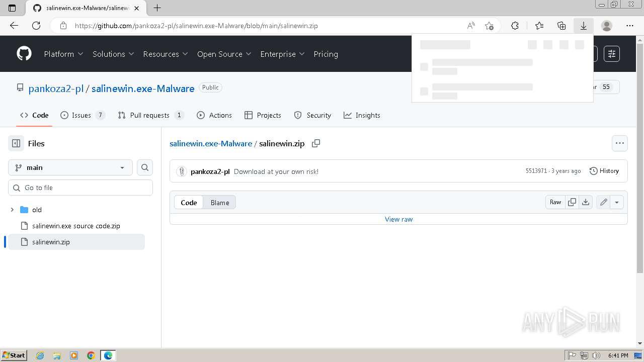Image resolution: width=644 pixels, height=362 pixels.
Task: Open the edit options dropdown arrow
Action: (617, 202)
